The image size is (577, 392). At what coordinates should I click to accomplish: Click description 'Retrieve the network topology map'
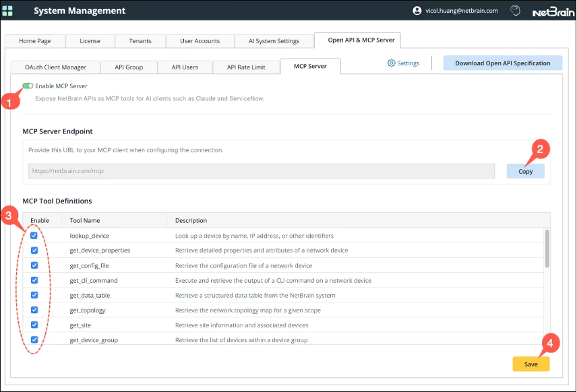point(248,311)
